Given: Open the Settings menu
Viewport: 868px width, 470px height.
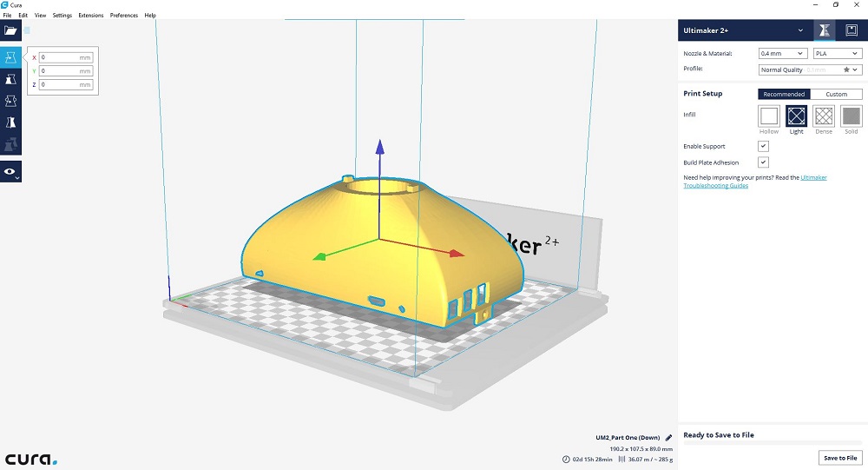Looking at the screenshot, I should pos(62,16).
